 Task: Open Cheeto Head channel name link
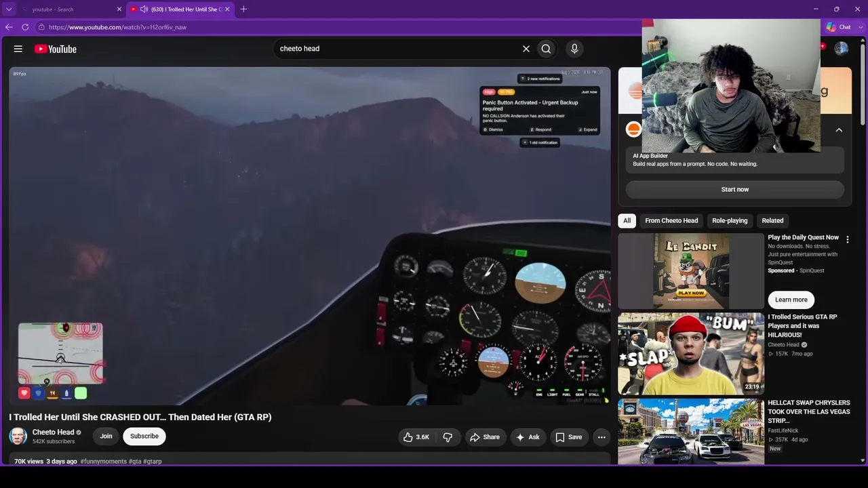tap(53, 432)
